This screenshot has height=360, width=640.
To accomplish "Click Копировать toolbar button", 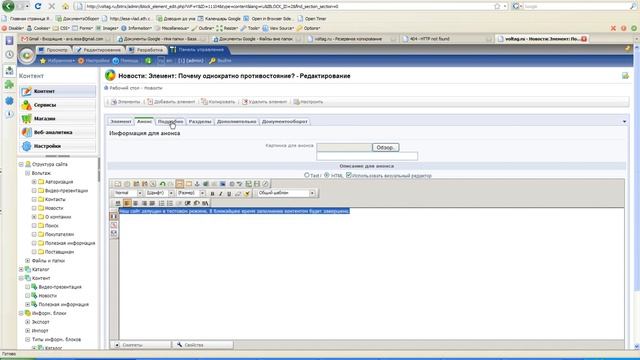I will (x=218, y=102).
